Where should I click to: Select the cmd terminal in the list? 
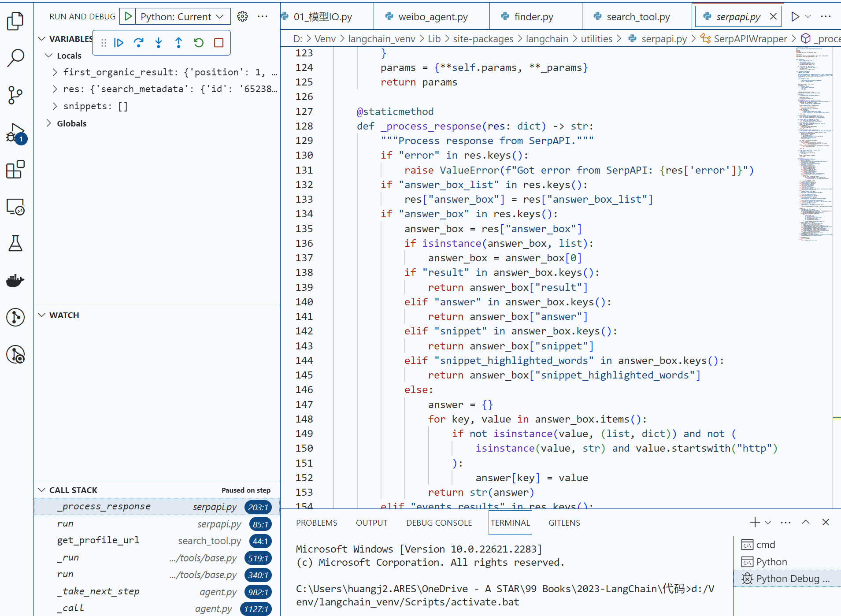(x=765, y=545)
